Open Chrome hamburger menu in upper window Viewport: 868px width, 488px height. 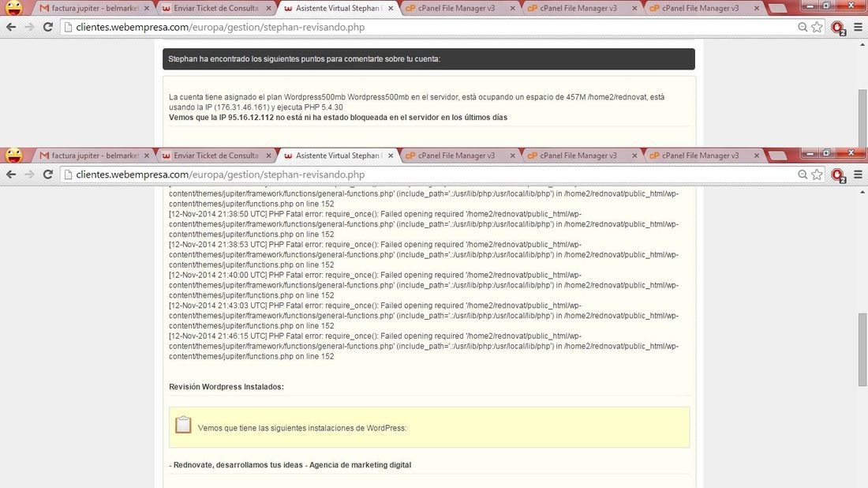pos(858,27)
